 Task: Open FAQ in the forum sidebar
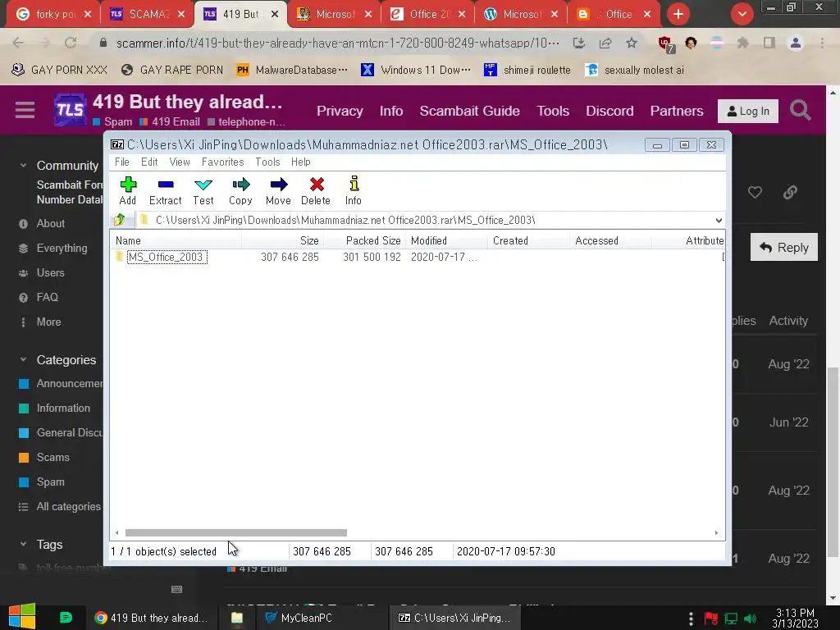pos(47,297)
